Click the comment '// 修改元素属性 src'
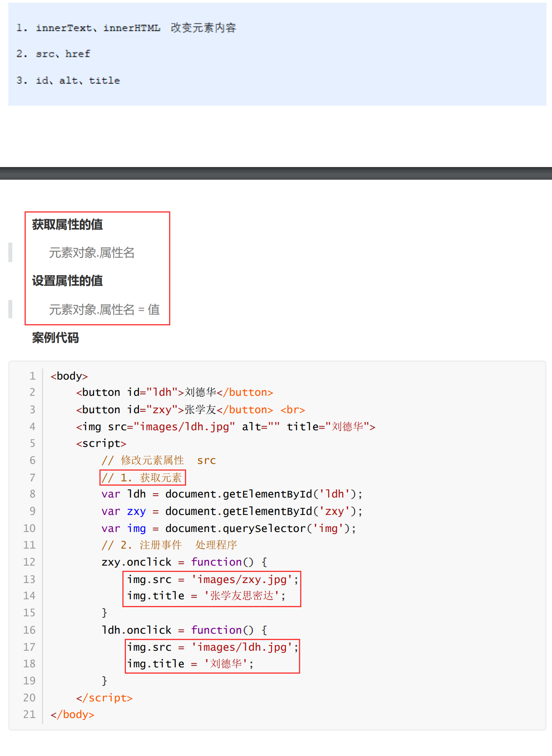 click(159, 460)
